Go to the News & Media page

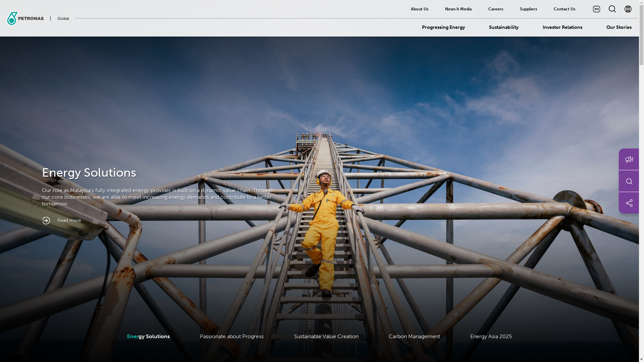[458, 9]
